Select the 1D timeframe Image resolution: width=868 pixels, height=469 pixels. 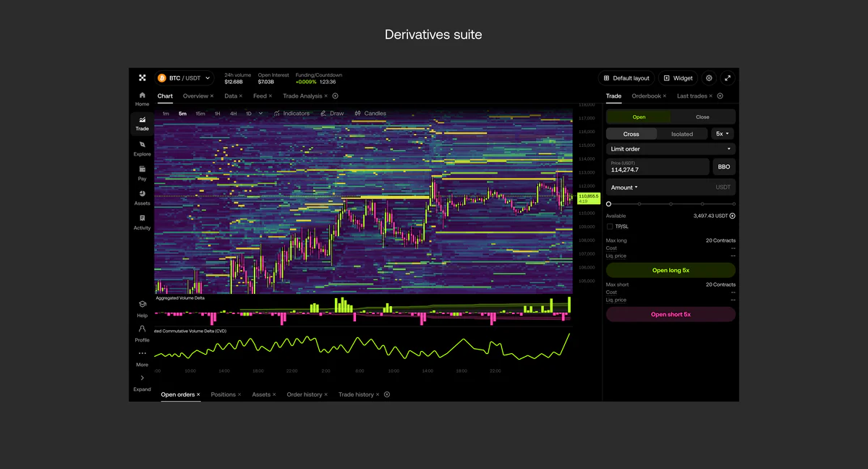click(249, 114)
